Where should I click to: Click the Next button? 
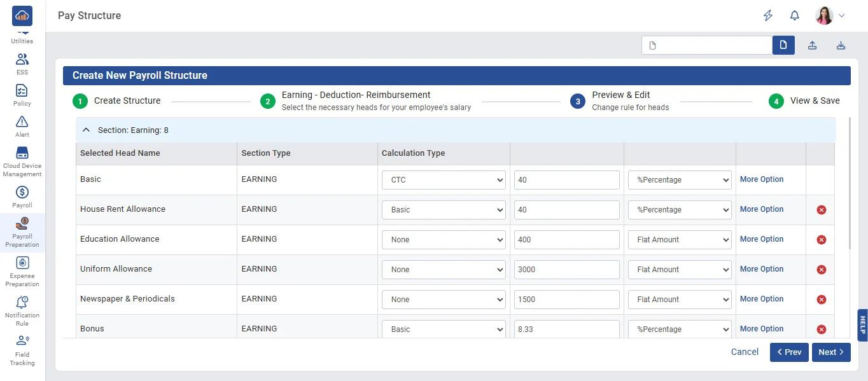[x=830, y=352]
